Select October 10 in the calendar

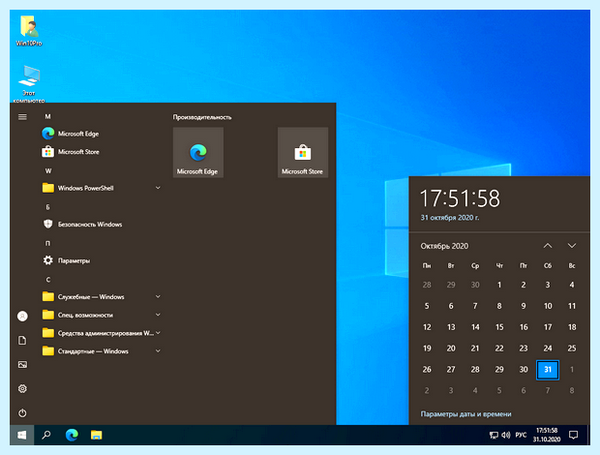[x=548, y=306]
